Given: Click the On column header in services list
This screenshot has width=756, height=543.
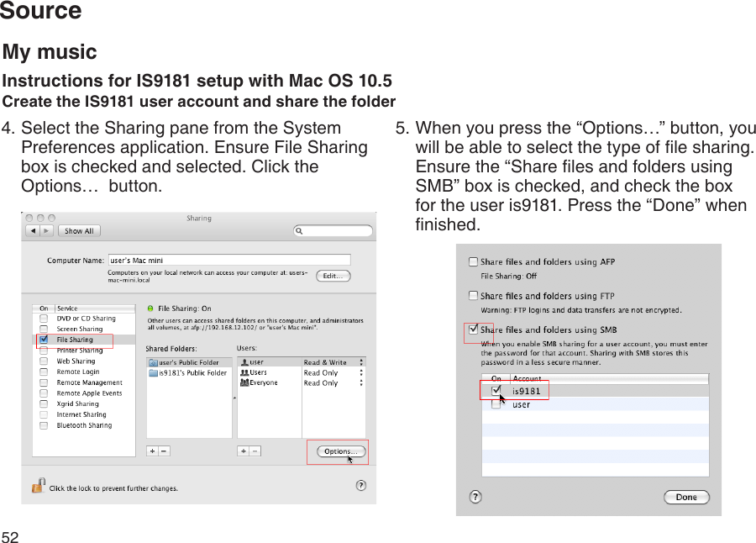Looking at the screenshot, I should click(x=44, y=308).
